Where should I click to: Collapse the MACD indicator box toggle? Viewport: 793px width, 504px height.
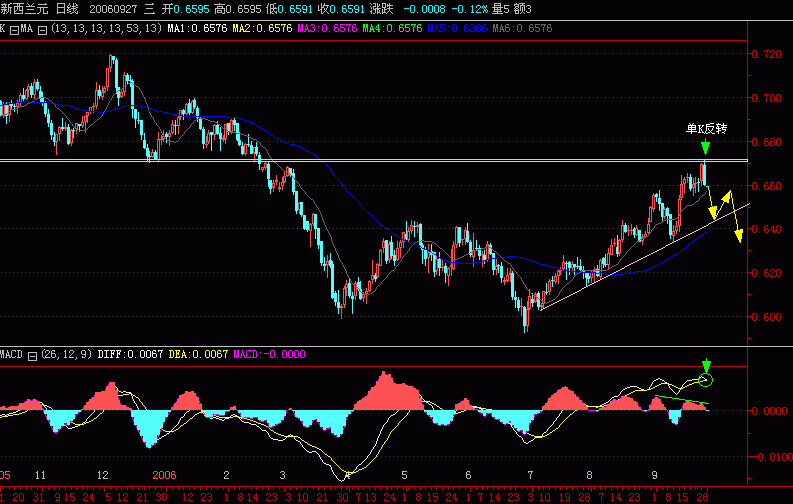coord(32,356)
